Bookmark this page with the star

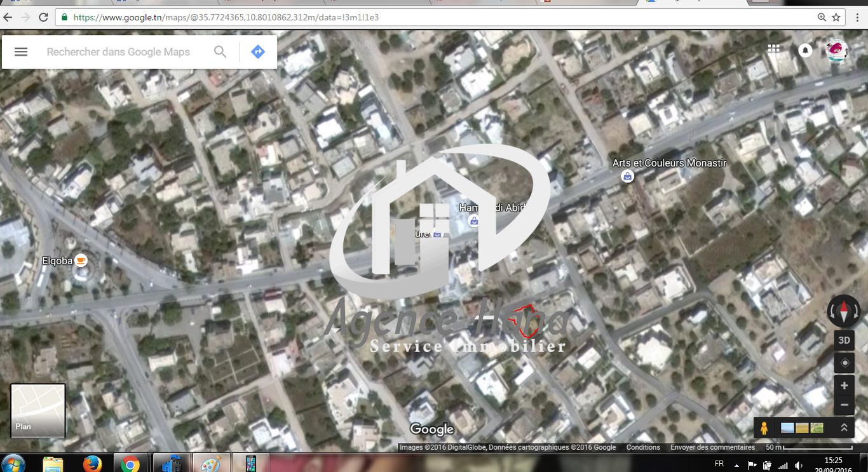coord(836,17)
